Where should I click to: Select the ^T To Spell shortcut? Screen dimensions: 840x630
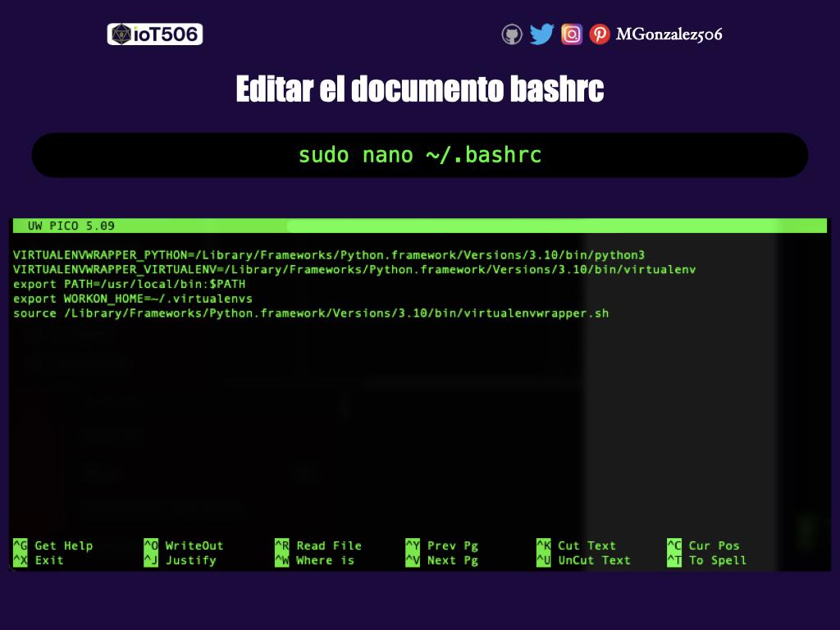[706, 560]
